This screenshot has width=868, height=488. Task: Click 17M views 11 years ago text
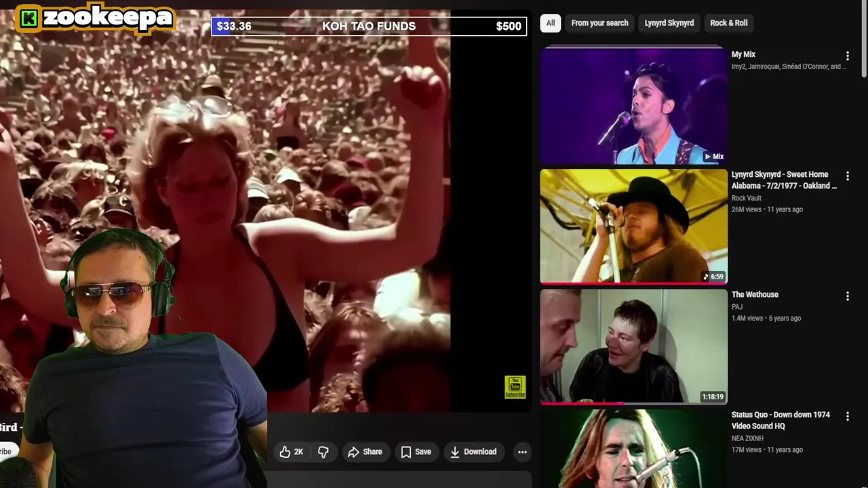pyautogui.click(x=767, y=450)
